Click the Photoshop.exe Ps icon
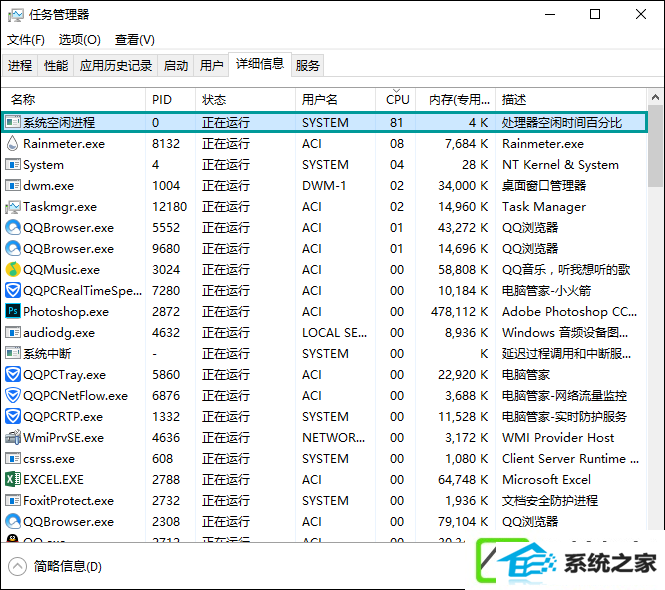The image size is (665, 590). point(13,311)
